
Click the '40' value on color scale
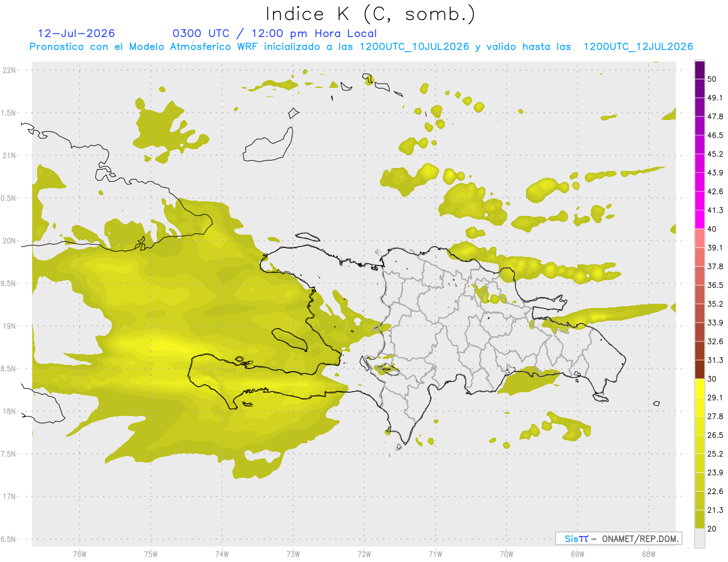(712, 229)
